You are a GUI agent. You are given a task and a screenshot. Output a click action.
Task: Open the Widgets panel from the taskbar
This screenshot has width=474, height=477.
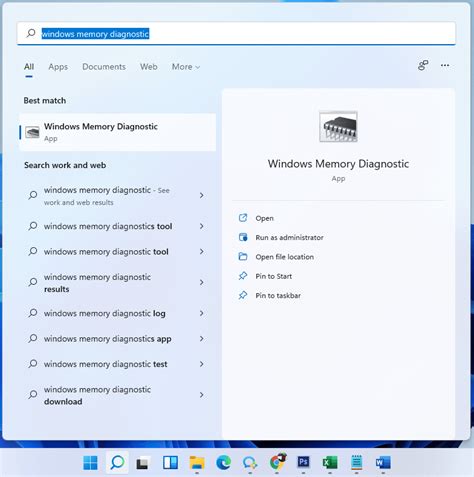tap(170, 462)
